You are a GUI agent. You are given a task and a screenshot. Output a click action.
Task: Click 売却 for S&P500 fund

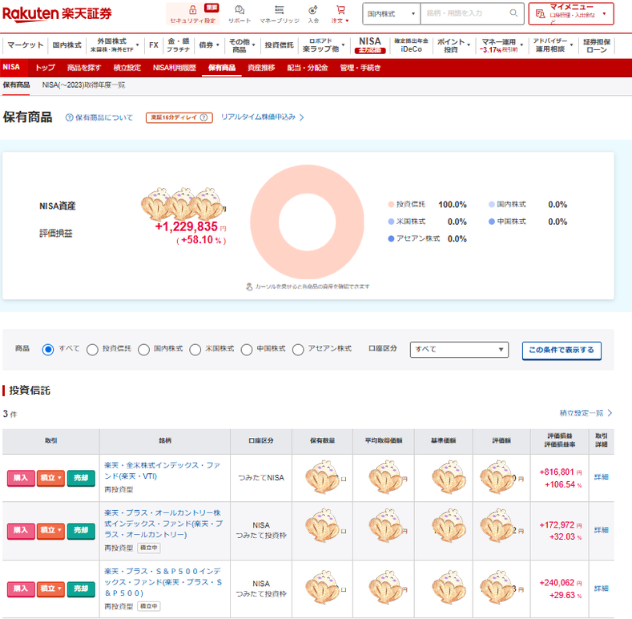pos(81,589)
